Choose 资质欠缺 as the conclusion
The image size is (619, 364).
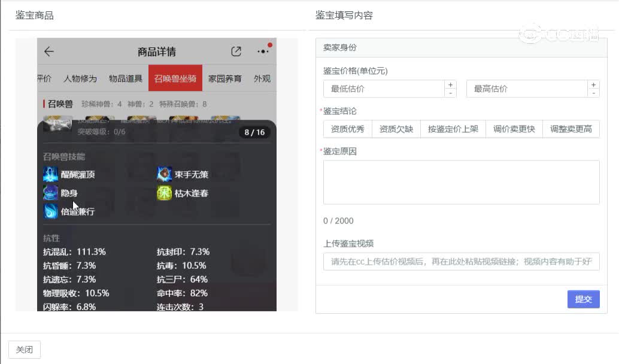click(396, 129)
